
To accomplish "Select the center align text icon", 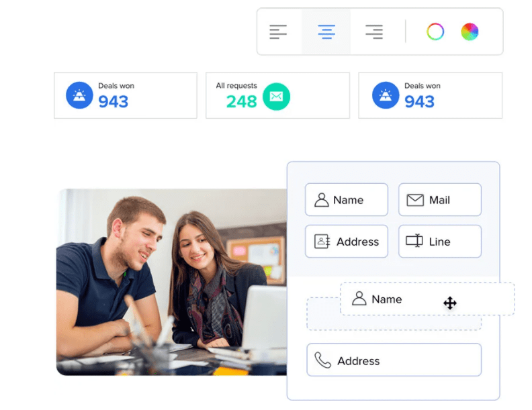I will coord(326,32).
